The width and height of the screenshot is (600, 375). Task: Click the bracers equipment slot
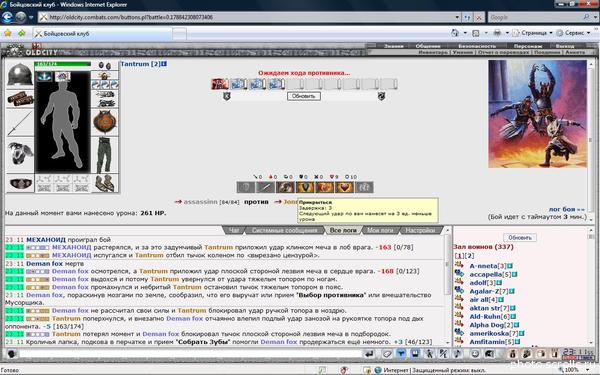(20, 99)
